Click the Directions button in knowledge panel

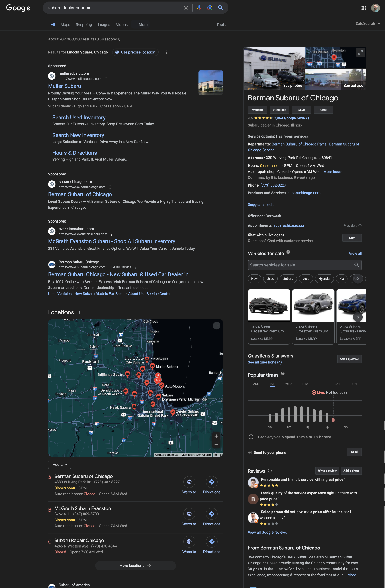click(279, 110)
